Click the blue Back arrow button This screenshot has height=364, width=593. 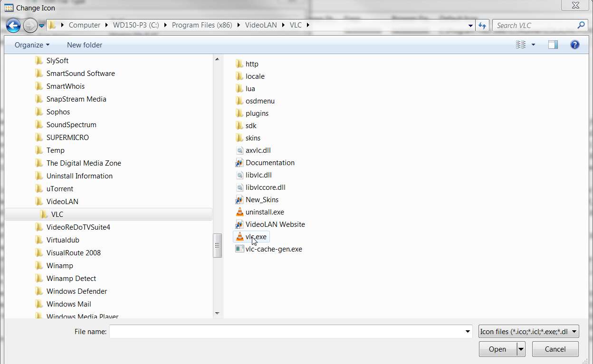coord(13,25)
